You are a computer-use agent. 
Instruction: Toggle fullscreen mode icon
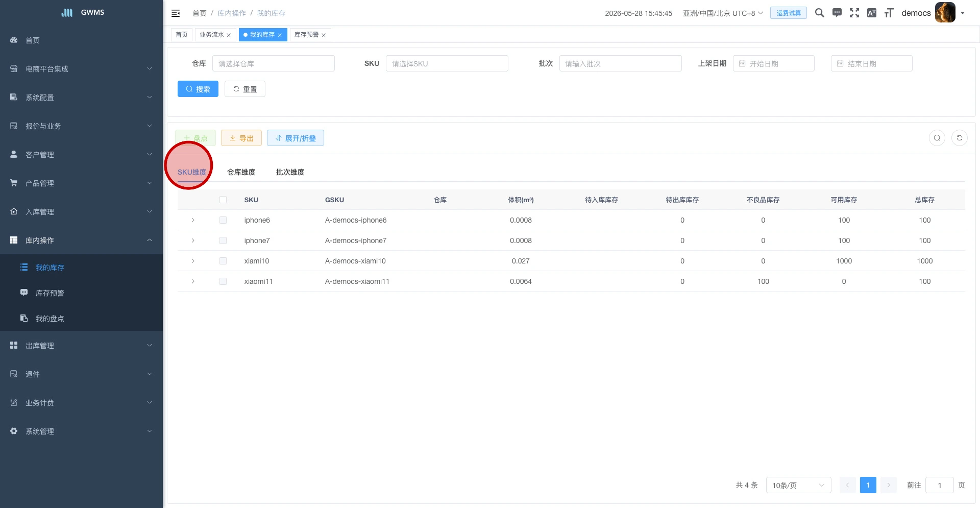click(x=854, y=13)
